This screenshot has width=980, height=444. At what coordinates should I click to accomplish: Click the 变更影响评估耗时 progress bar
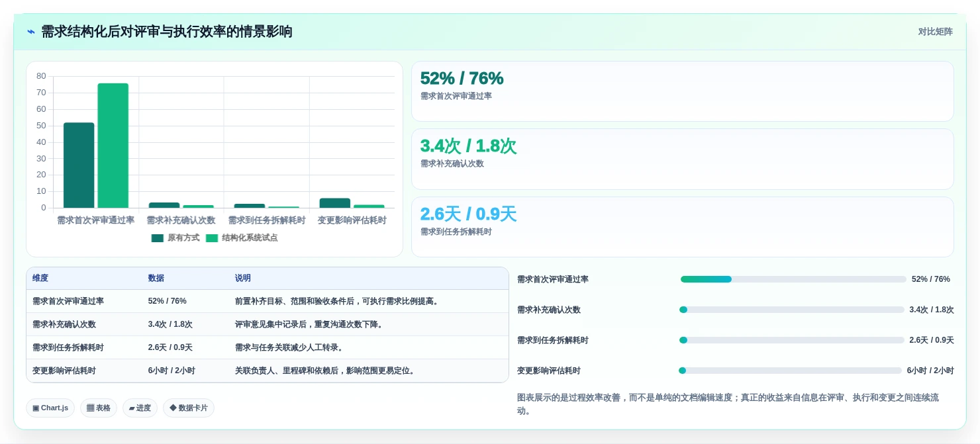click(x=790, y=371)
